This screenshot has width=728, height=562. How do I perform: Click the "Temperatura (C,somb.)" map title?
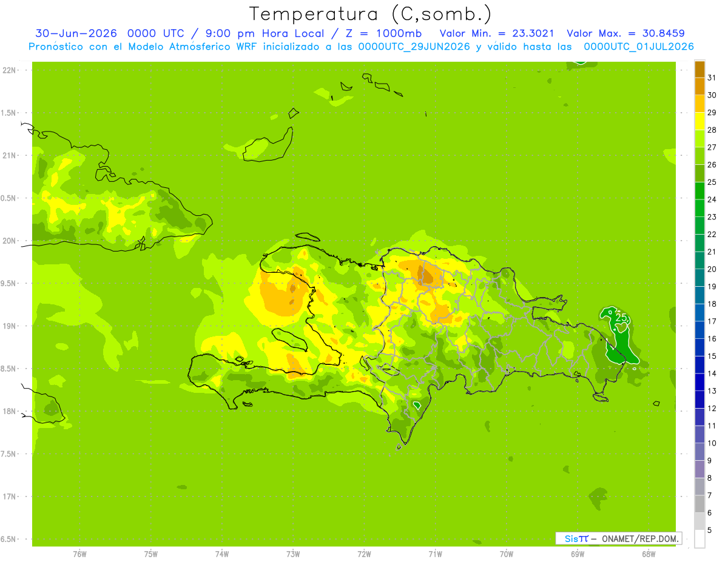click(x=371, y=14)
